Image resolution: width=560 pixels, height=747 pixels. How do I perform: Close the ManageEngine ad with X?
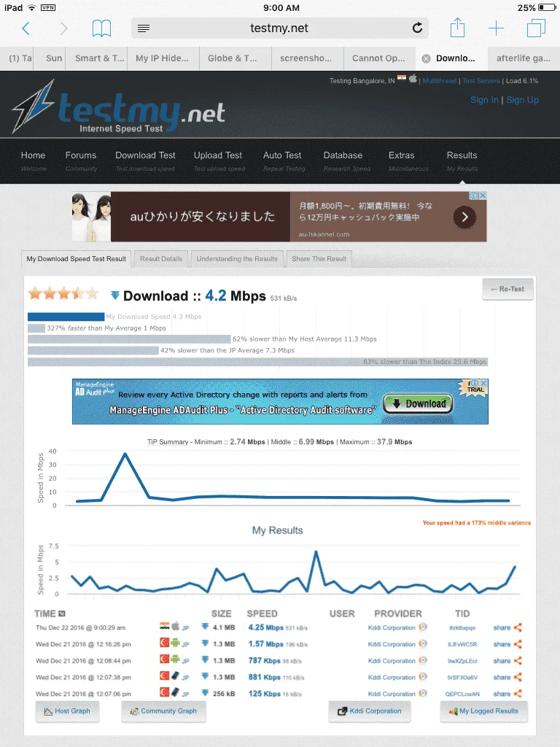point(484,383)
